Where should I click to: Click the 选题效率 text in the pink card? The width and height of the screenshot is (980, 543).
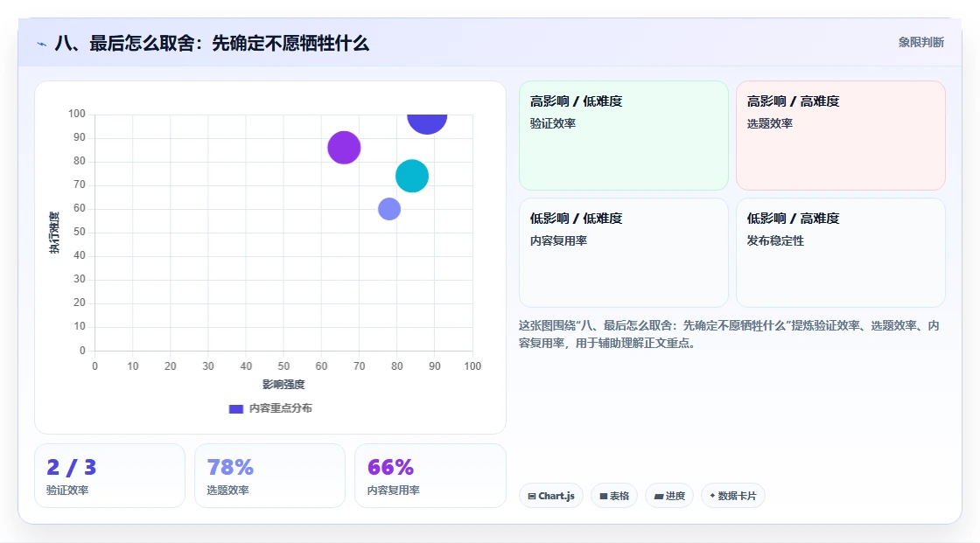(x=769, y=123)
